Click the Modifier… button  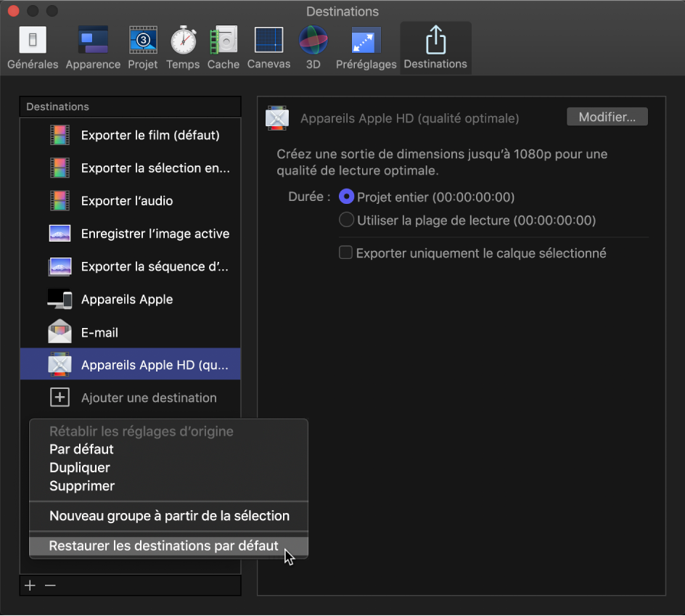[607, 117]
